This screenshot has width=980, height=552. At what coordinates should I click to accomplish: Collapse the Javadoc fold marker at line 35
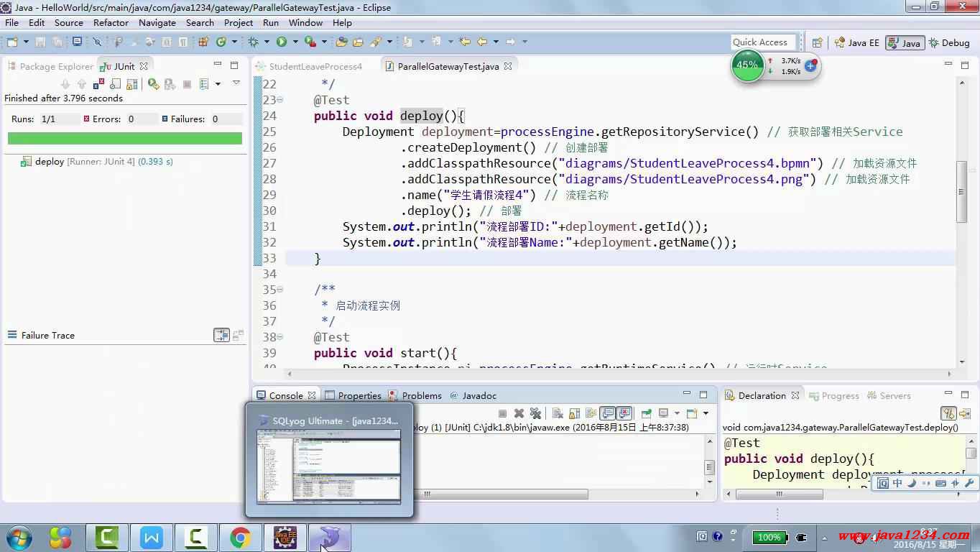280,290
